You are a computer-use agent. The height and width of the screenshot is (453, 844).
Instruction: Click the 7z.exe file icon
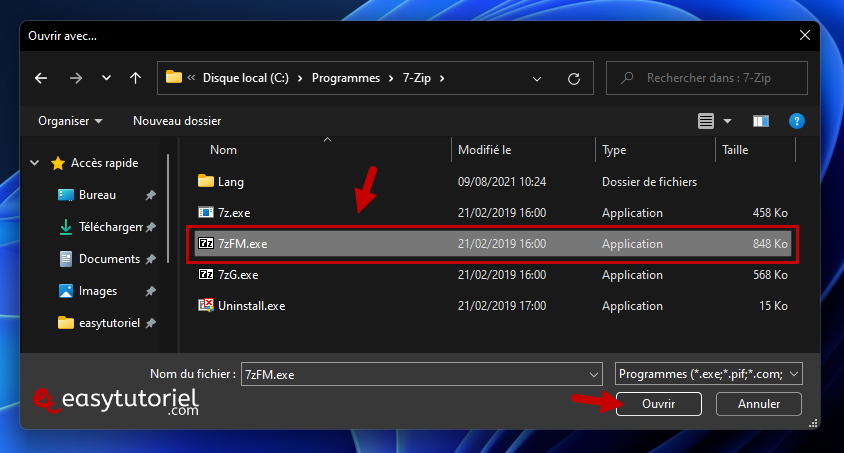(206, 213)
